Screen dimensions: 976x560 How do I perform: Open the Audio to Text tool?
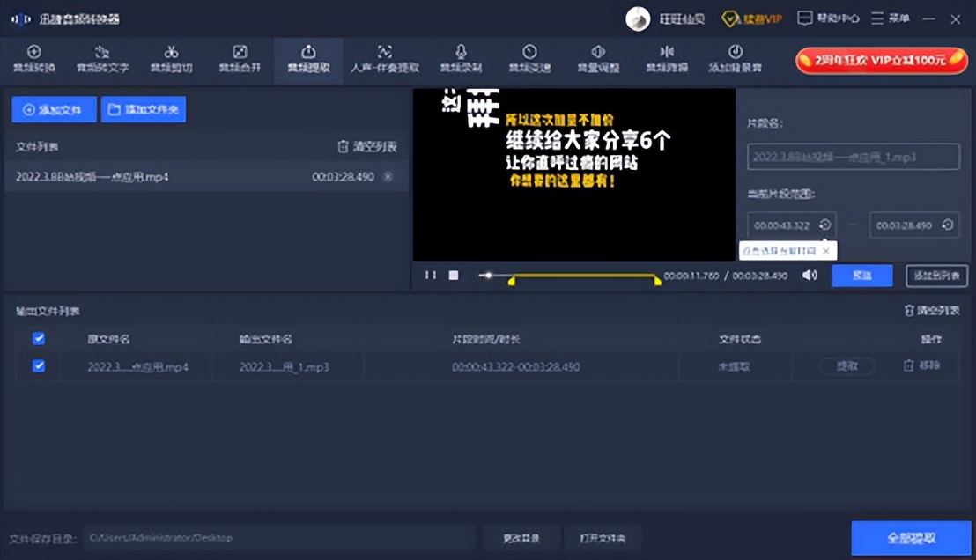tap(103, 58)
